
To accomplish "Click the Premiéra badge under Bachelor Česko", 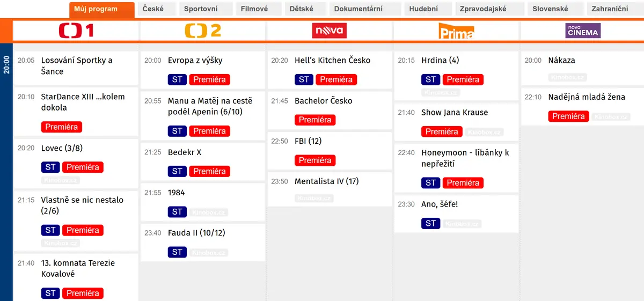I will [x=315, y=120].
